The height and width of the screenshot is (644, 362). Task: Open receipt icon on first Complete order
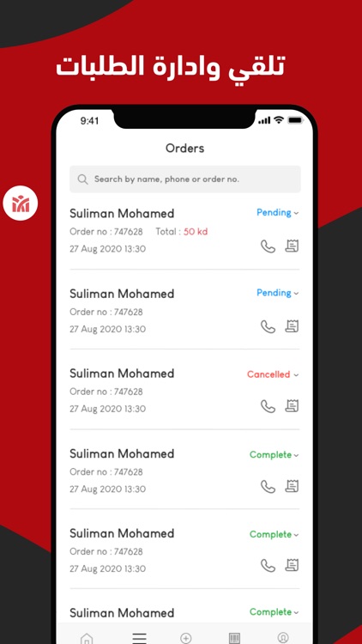292,486
